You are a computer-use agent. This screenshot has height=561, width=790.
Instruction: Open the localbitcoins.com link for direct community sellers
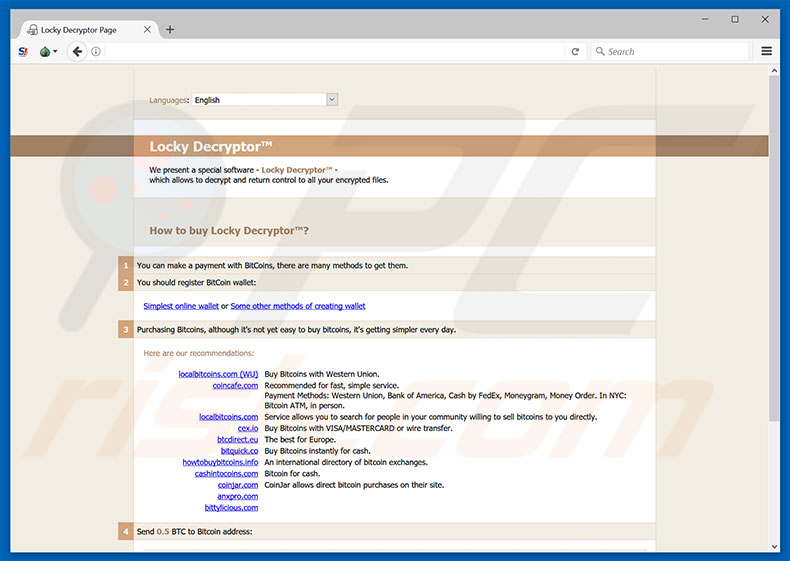tap(228, 417)
